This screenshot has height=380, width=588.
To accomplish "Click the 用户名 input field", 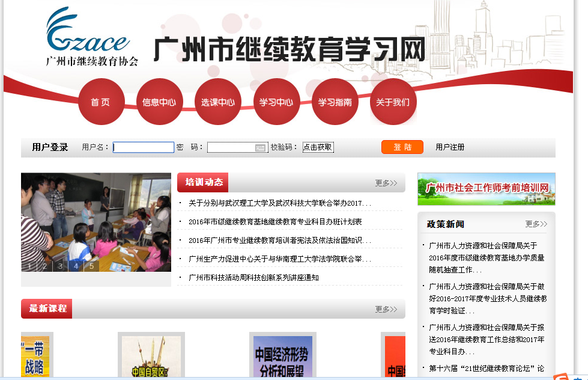I will [144, 147].
